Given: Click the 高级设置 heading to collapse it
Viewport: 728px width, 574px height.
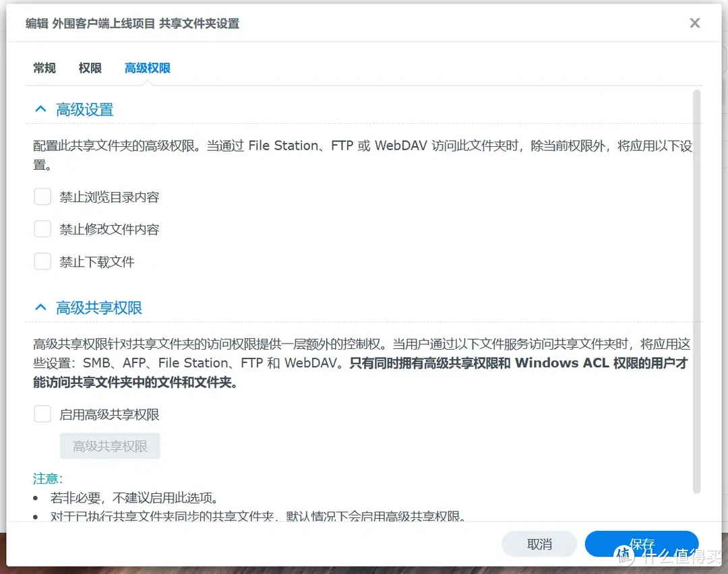Looking at the screenshot, I should coord(84,108).
